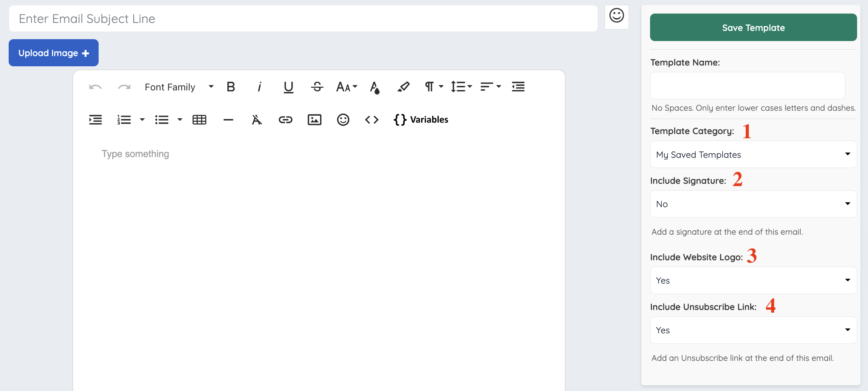Click 'Add a signature at the end' text
This screenshot has height=391, width=868.
tap(727, 232)
